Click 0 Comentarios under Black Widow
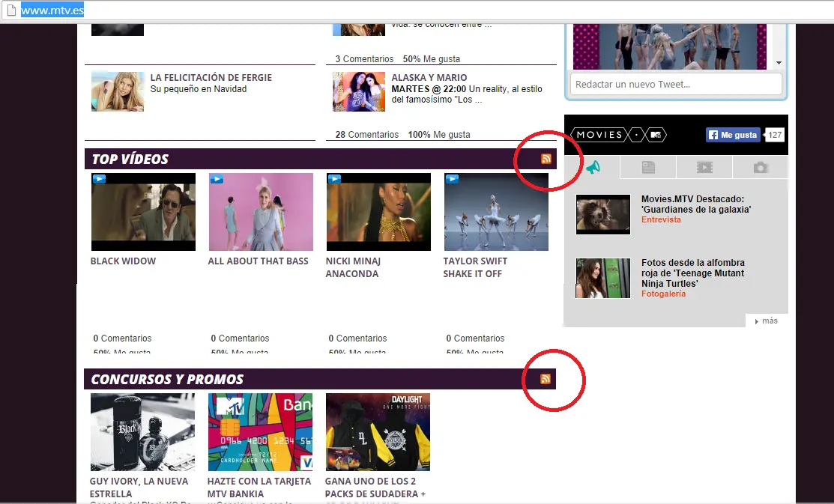The width and height of the screenshot is (834, 504). tap(122, 338)
